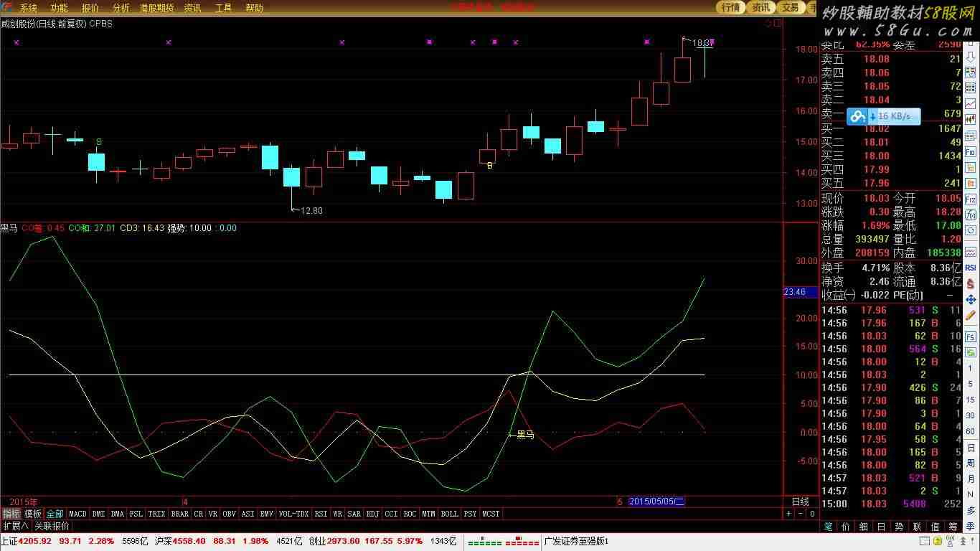Open the 资讯 menu
The width and height of the screenshot is (980, 551).
192,8
